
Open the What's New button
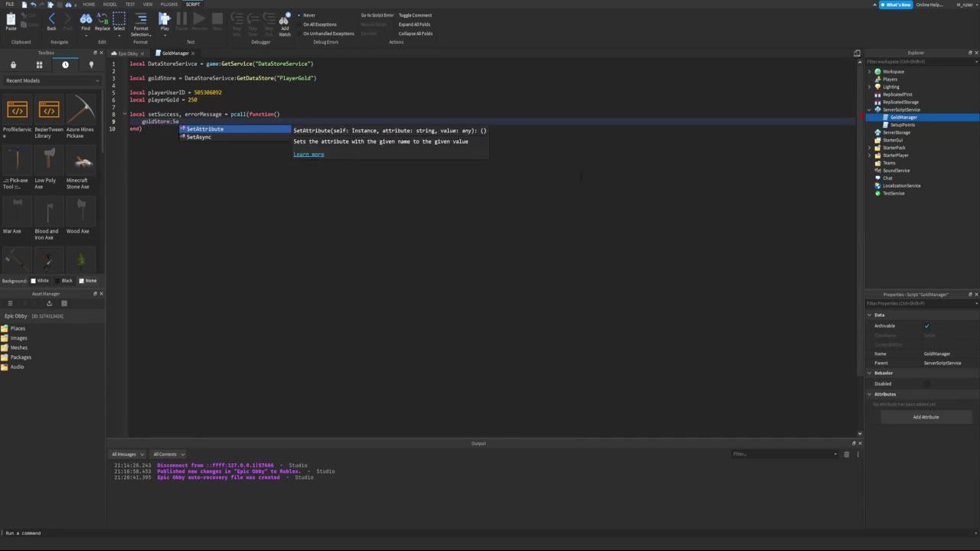coord(896,5)
